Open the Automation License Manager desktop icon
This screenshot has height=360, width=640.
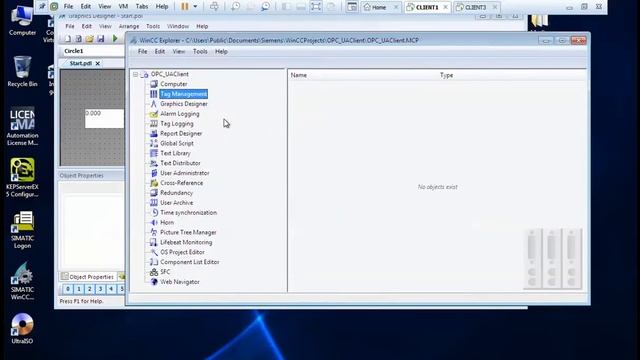tap(22, 127)
